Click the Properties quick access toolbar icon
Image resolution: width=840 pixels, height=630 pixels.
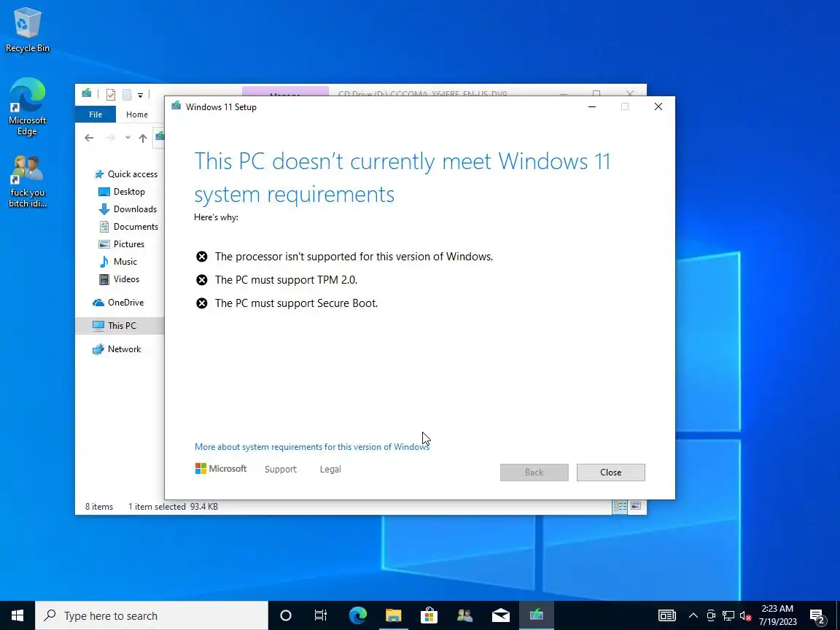110,95
